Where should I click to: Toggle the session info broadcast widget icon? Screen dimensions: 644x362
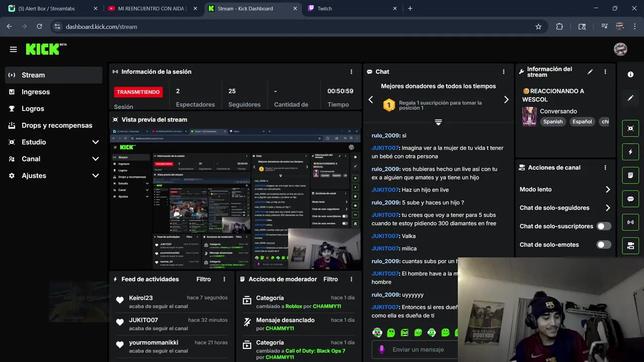(x=630, y=222)
